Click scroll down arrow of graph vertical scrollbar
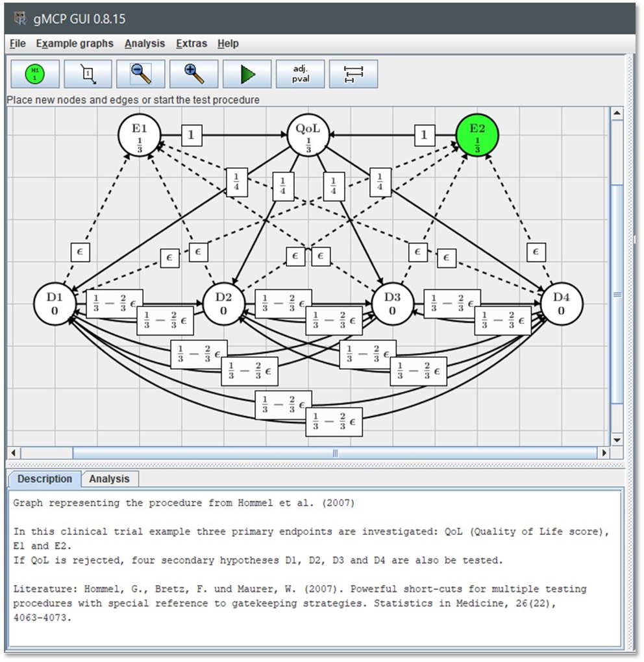 pos(617,440)
